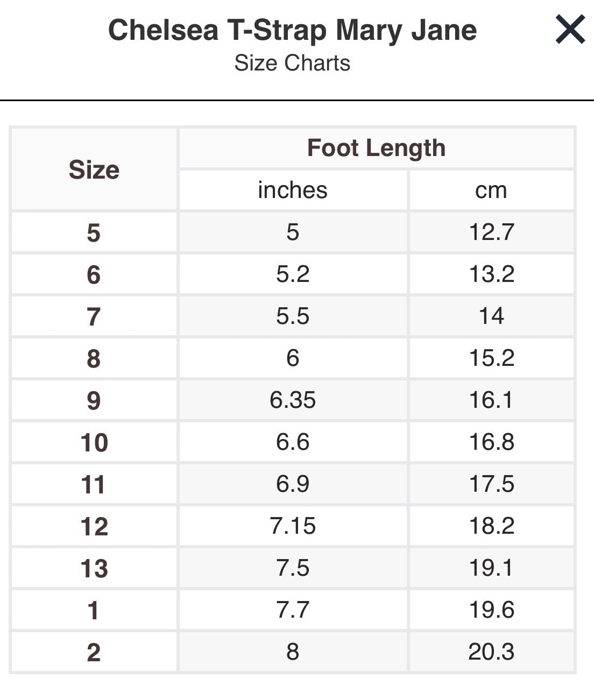The height and width of the screenshot is (700, 594).
Task: Click the 14 cm cell
Action: click(491, 316)
